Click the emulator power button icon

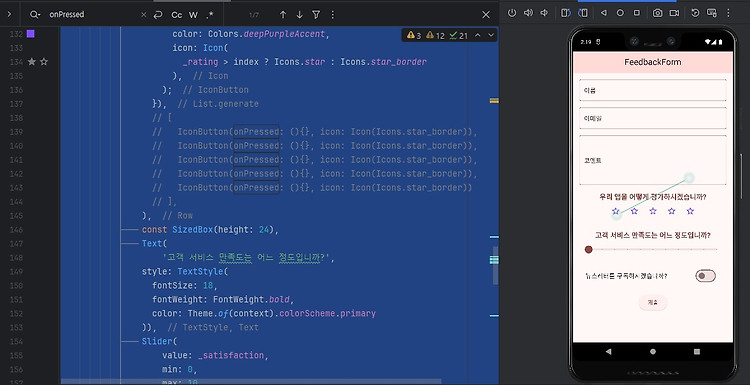pos(512,13)
